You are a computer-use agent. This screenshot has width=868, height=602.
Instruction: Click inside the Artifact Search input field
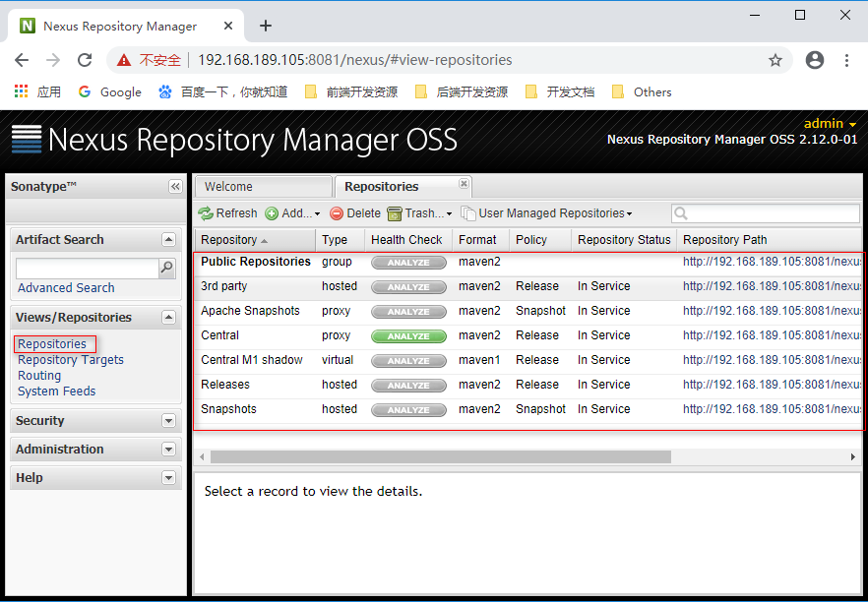(x=88, y=269)
